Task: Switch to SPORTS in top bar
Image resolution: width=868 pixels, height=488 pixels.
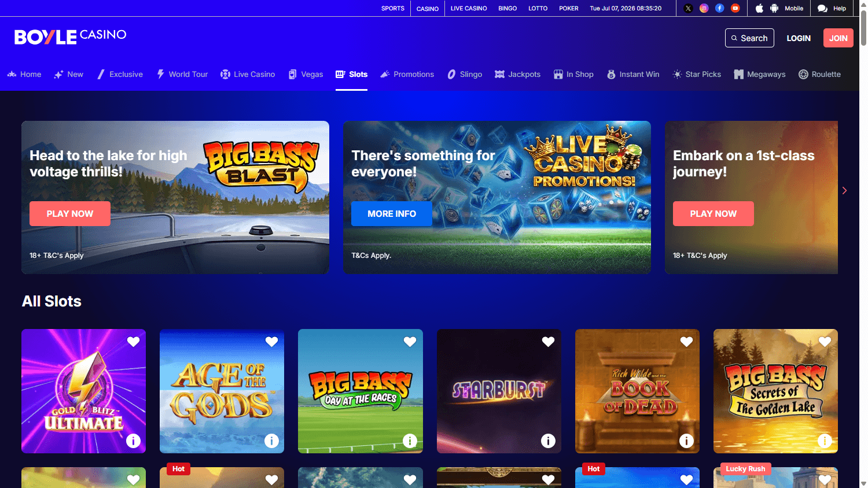Action: pyautogui.click(x=393, y=8)
